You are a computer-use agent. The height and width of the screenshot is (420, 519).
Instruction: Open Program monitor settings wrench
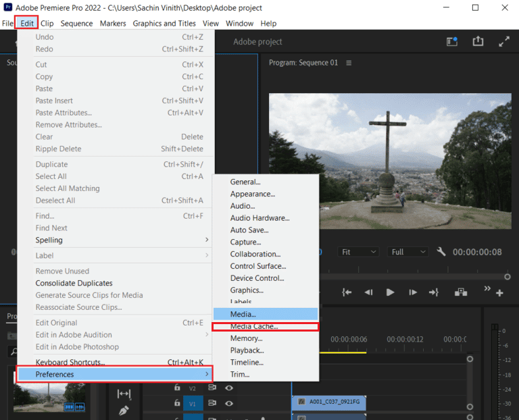coord(441,252)
